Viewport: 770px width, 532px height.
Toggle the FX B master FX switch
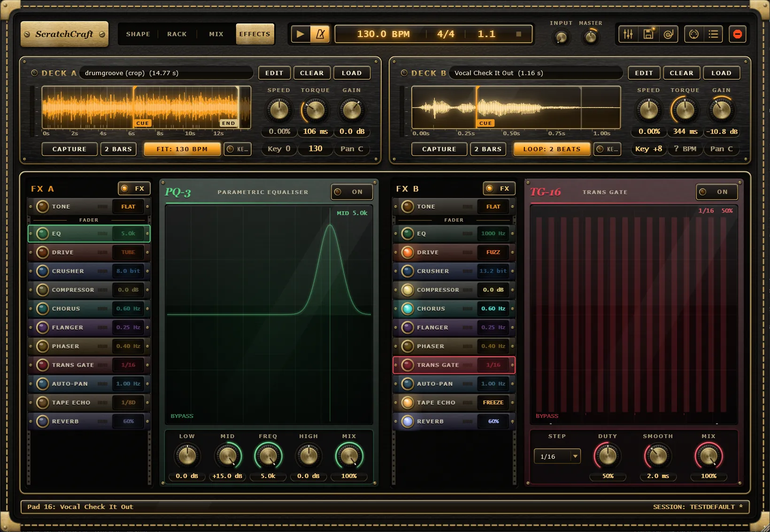pyautogui.click(x=499, y=188)
